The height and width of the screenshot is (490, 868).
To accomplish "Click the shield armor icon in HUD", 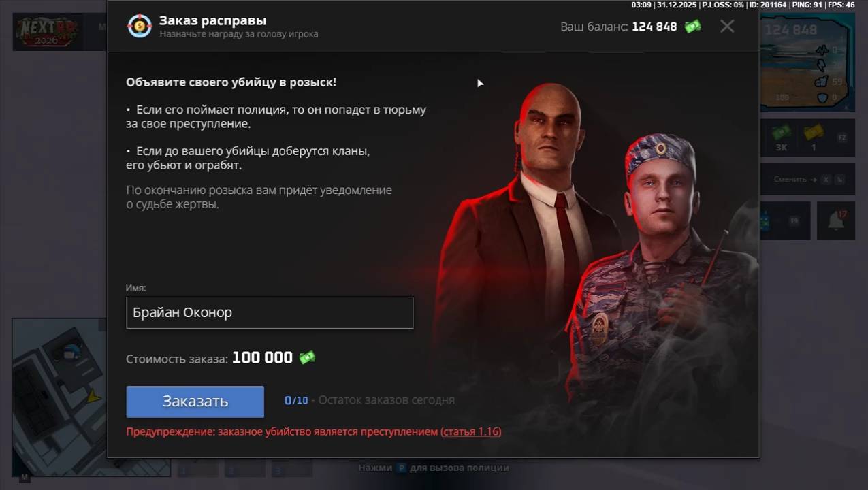I will 822,98.
